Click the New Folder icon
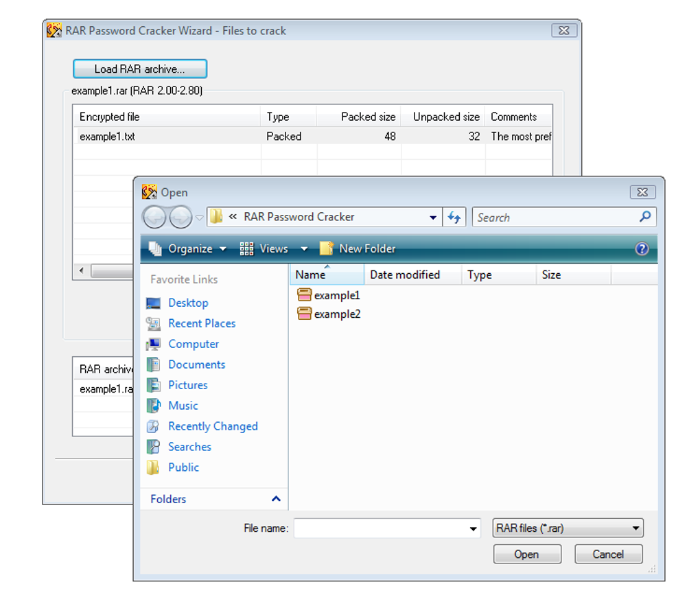Screen dimensions: 700x604 tap(327, 248)
